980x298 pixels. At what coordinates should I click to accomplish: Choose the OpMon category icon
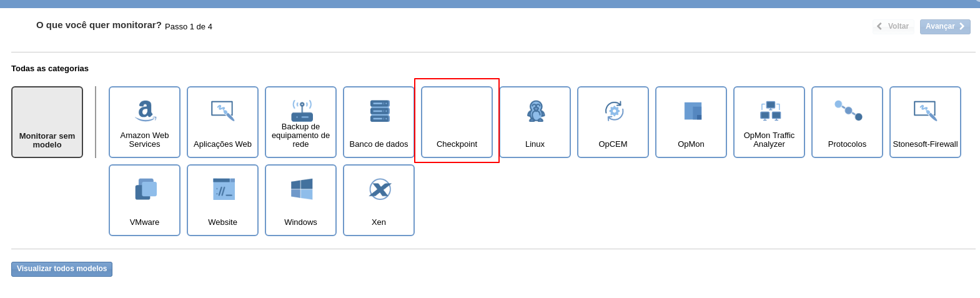691,111
